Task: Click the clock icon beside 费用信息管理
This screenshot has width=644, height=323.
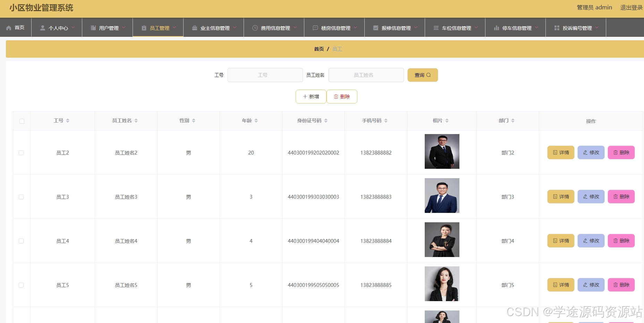Action: tap(255, 28)
